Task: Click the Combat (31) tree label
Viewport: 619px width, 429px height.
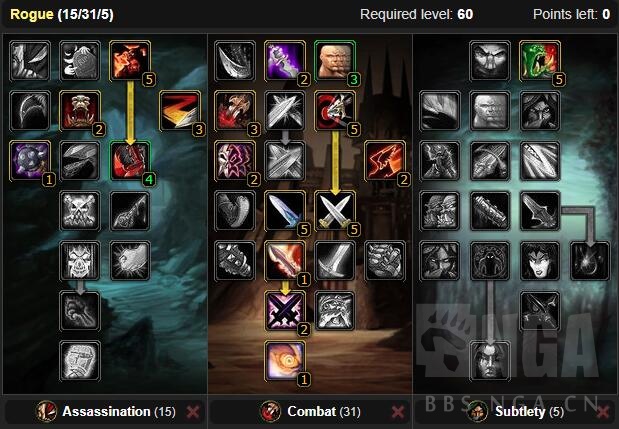Action: pyautogui.click(x=324, y=412)
